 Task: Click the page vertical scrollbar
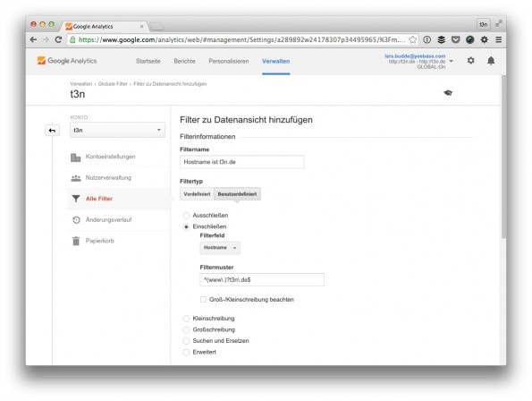tap(503, 156)
